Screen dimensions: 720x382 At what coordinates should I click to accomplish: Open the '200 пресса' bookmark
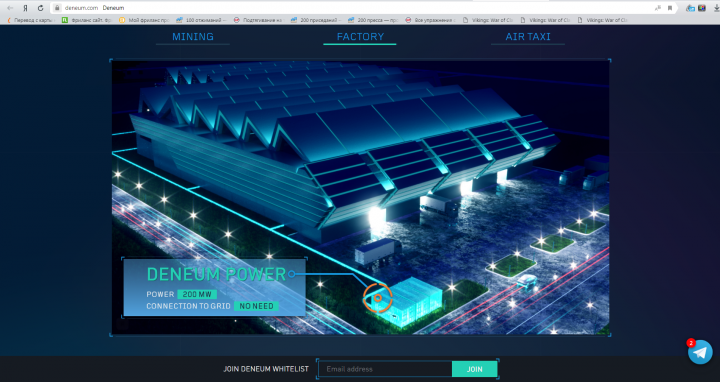(373, 20)
